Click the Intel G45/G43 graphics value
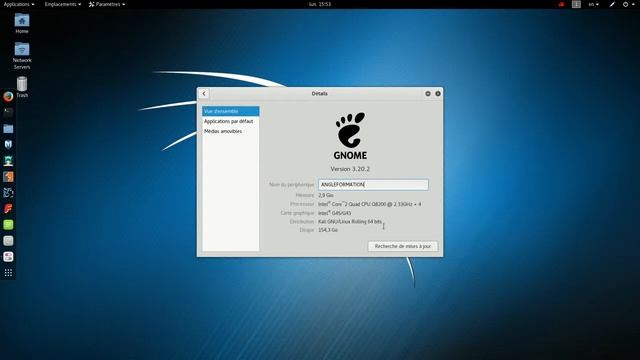 point(334,213)
